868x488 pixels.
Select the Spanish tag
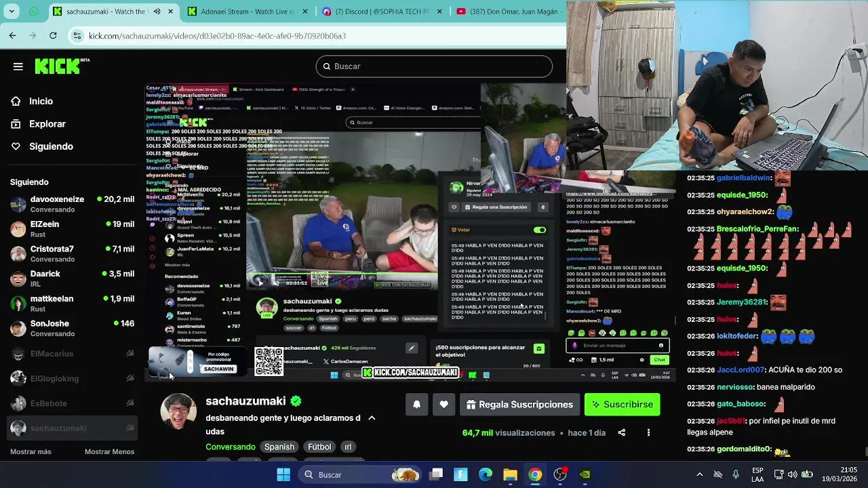point(279,447)
